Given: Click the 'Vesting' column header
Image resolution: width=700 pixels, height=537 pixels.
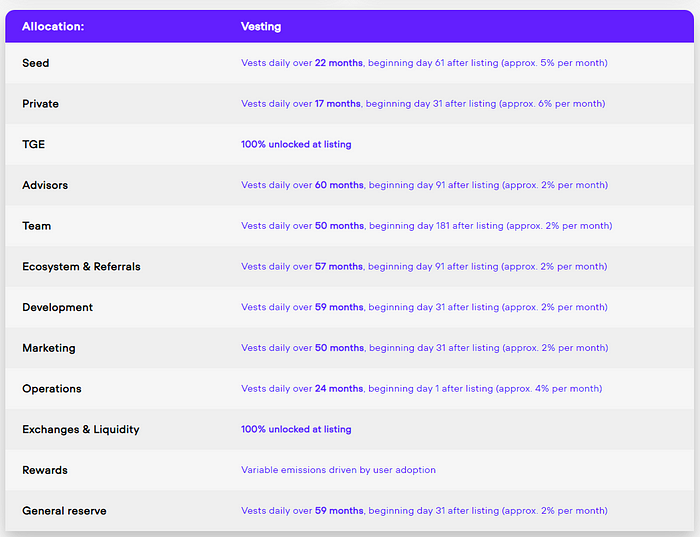Looking at the screenshot, I should [261, 26].
